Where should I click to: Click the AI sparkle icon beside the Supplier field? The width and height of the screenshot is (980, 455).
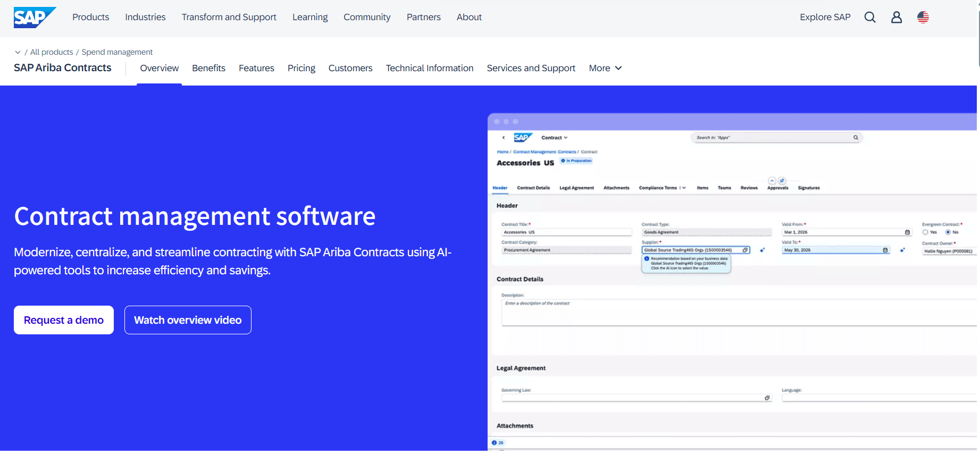pos(762,250)
